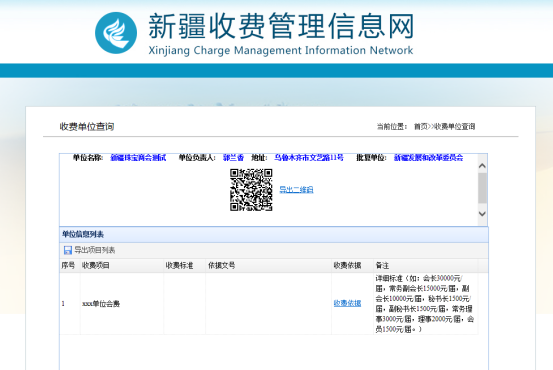This screenshot has height=370, width=553.
Task: Click the 序号 column header
Action: 70,266
